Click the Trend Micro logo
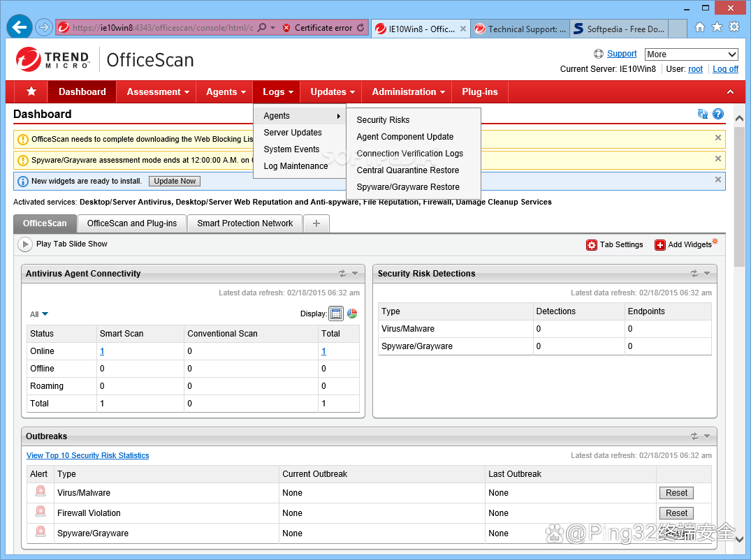The image size is (751, 560). point(52,59)
